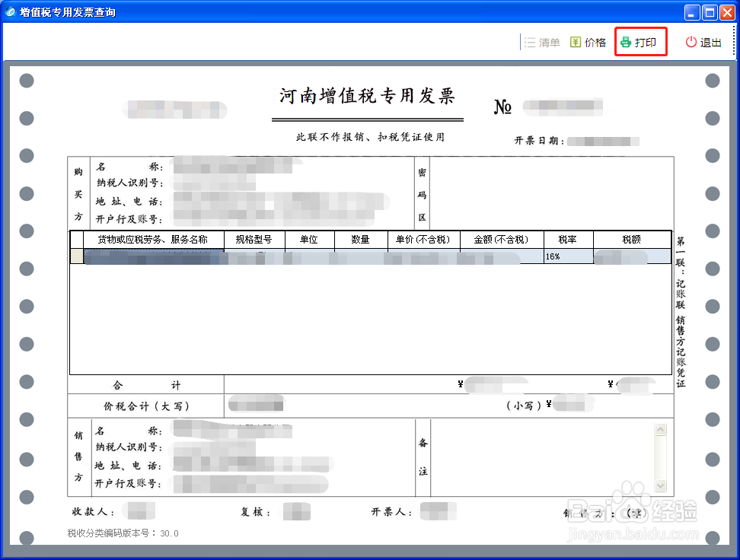Image resolution: width=740 pixels, height=560 pixels.
Task: Click the up arrow of the remarks scrollbar
Action: (x=659, y=428)
